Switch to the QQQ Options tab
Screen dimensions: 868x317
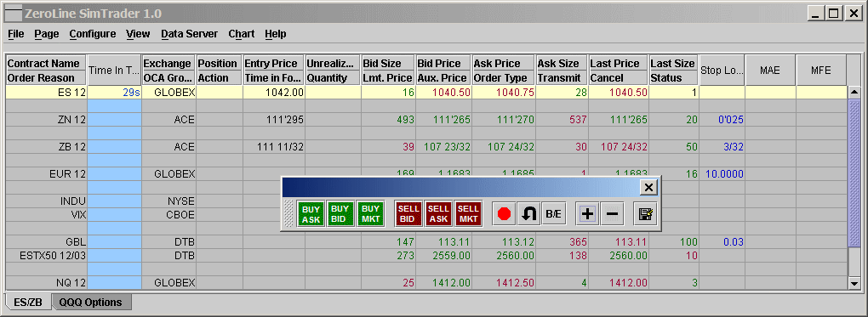pyautogui.click(x=90, y=302)
